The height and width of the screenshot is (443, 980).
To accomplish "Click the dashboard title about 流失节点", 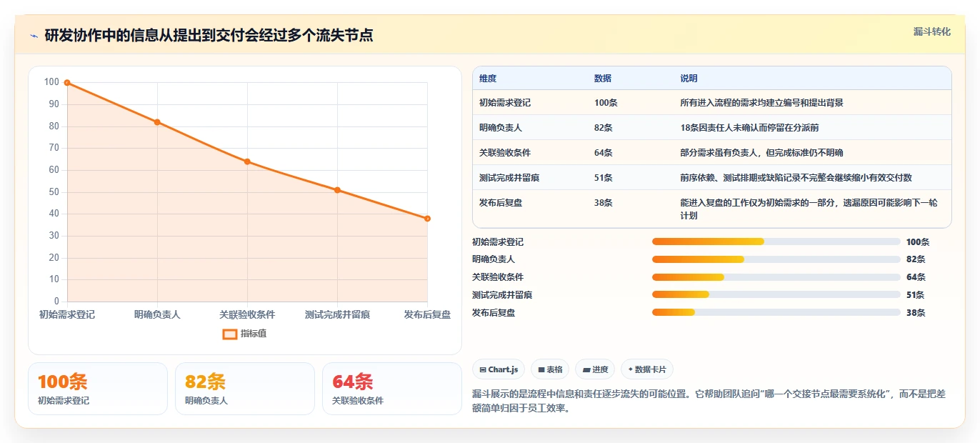I will point(209,36).
